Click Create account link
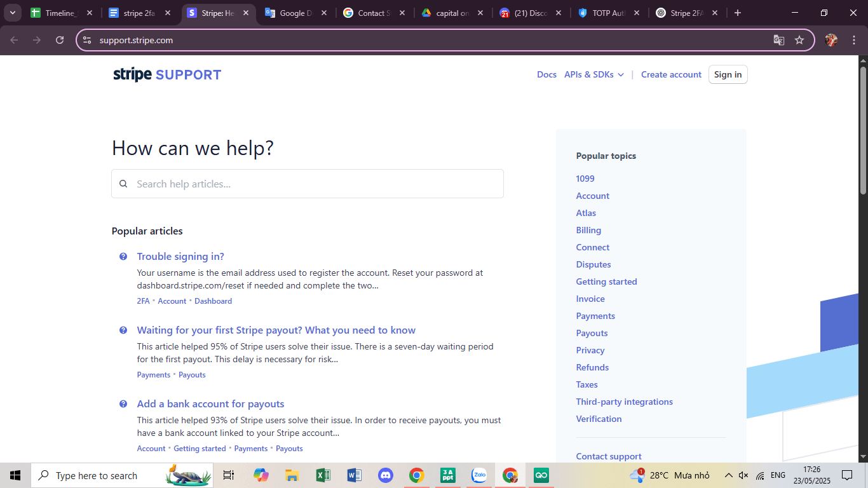 coord(671,74)
